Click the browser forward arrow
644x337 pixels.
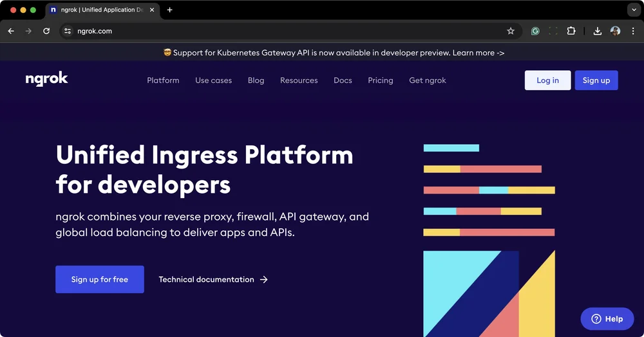pos(28,31)
